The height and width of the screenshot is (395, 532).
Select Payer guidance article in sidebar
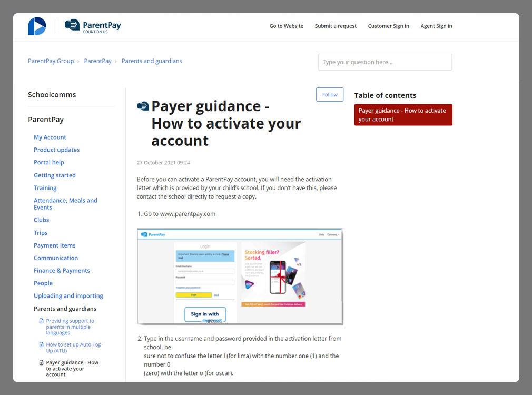pyautogui.click(x=72, y=368)
